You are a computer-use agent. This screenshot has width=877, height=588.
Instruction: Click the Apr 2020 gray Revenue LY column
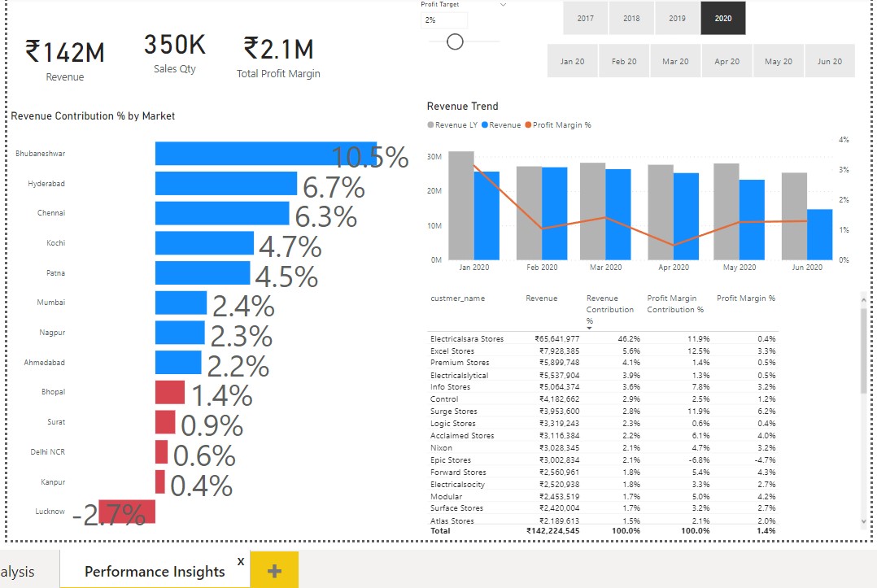coord(661,211)
